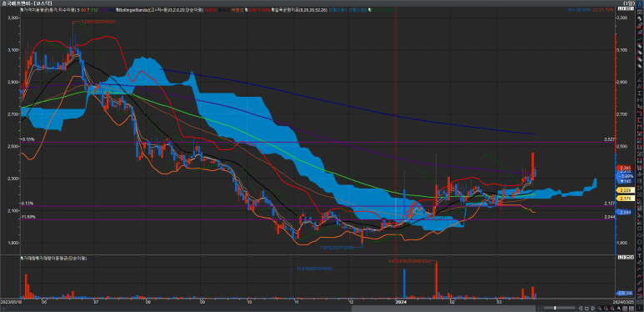Image resolution: width=644 pixels, height=312 pixels.
Task: Click the first magnifier zoom icon at bottom
Action: click(x=599, y=309)
